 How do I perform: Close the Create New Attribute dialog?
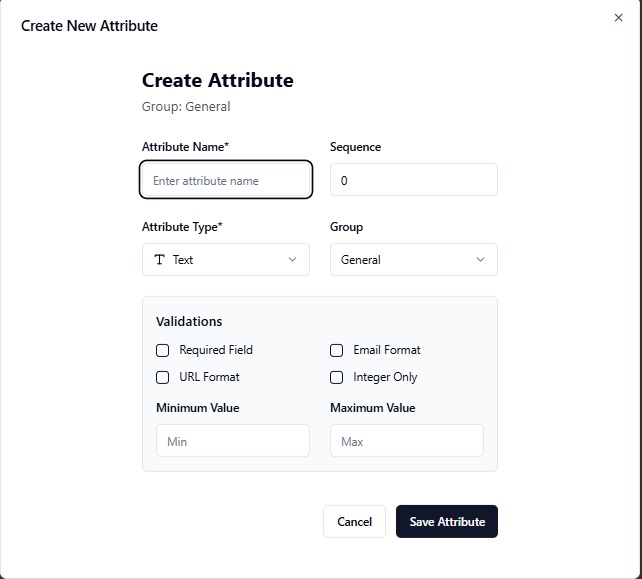[x=618, y=18]
